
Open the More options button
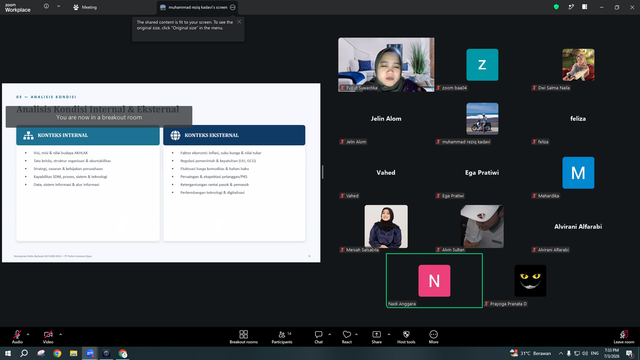[433, 337]
